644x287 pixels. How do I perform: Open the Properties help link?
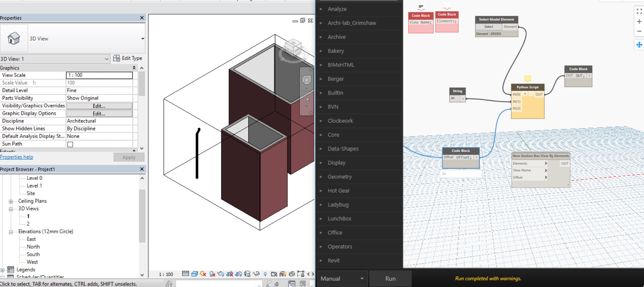pyautogui.click(x=17, y=157)
